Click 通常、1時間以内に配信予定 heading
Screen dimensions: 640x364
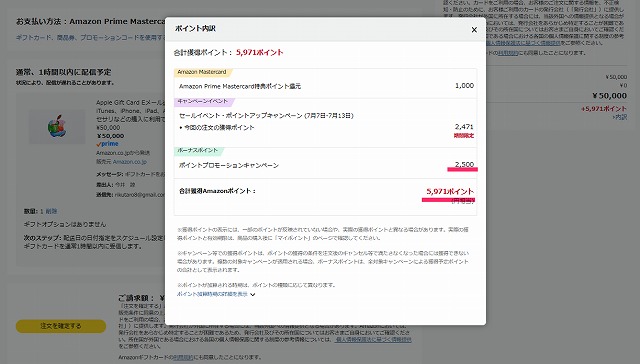63,72
